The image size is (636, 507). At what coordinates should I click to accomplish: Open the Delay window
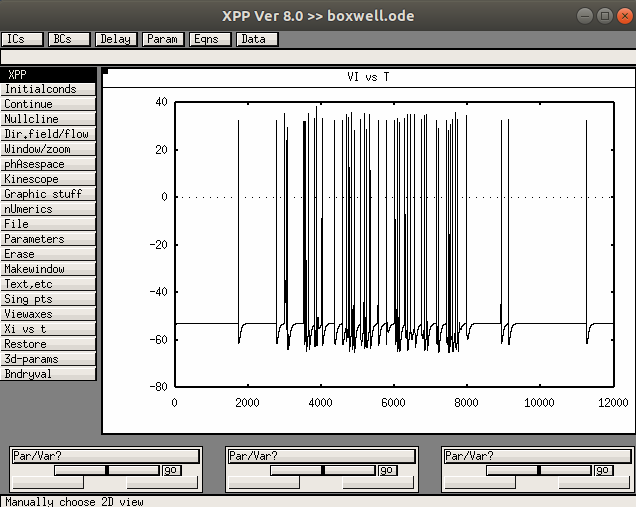tap(116, 39)
